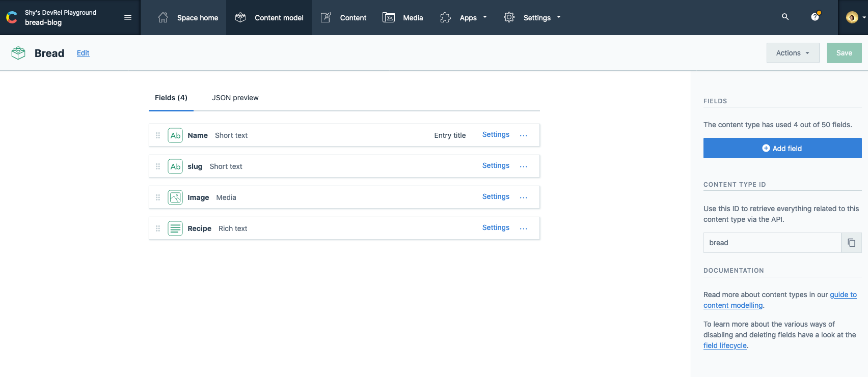
Task: Grab the Recipe field drag handle
Action: (158, 228)
